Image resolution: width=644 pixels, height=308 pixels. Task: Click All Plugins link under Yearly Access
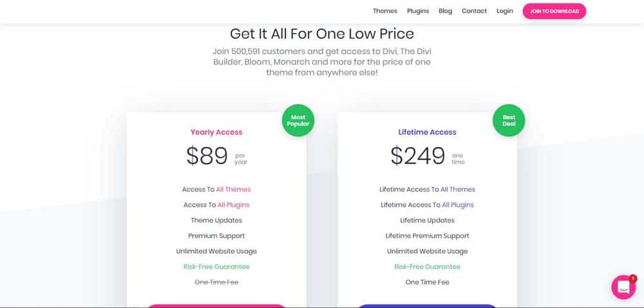(233, 205)
